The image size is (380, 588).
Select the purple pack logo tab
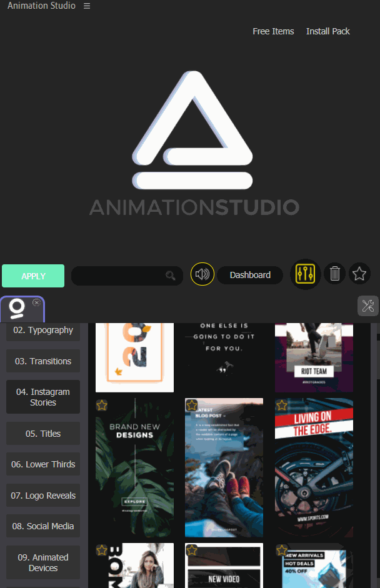click(18, 309)
